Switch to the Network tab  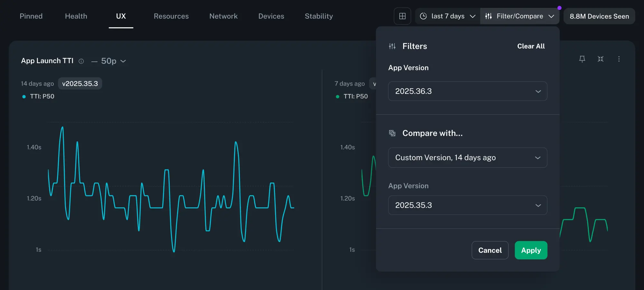pos(223,16)
